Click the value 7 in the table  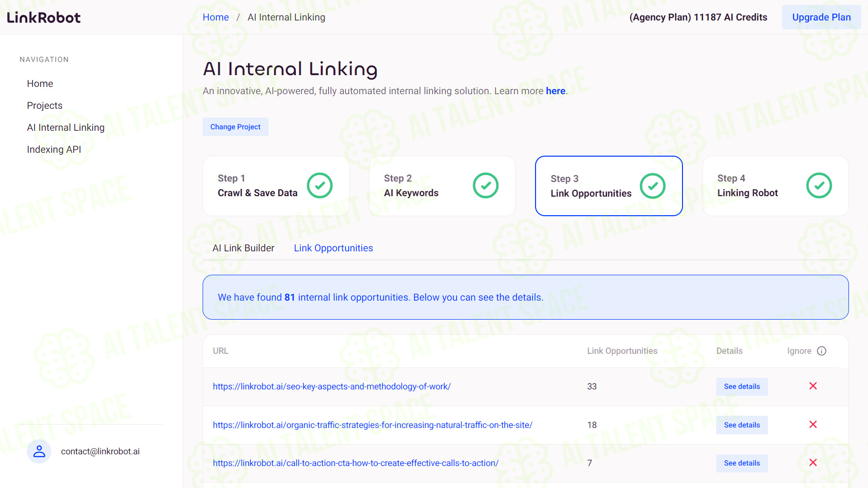point(590,463)
